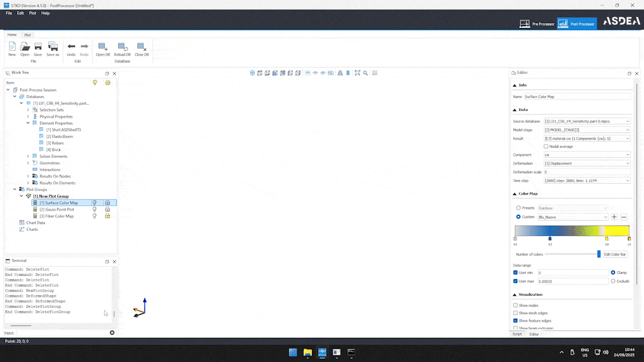Toggle visibility bulb of Surface Color Map
The width and height of the screenshot is (644, 362).
point(94,203)
